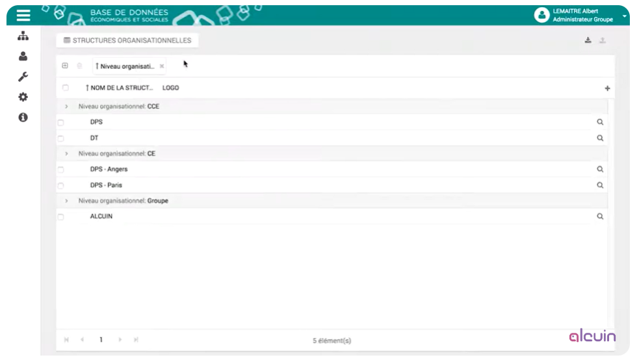
Task: Tick the checkbox for DPS row
Action: (61, 122)
